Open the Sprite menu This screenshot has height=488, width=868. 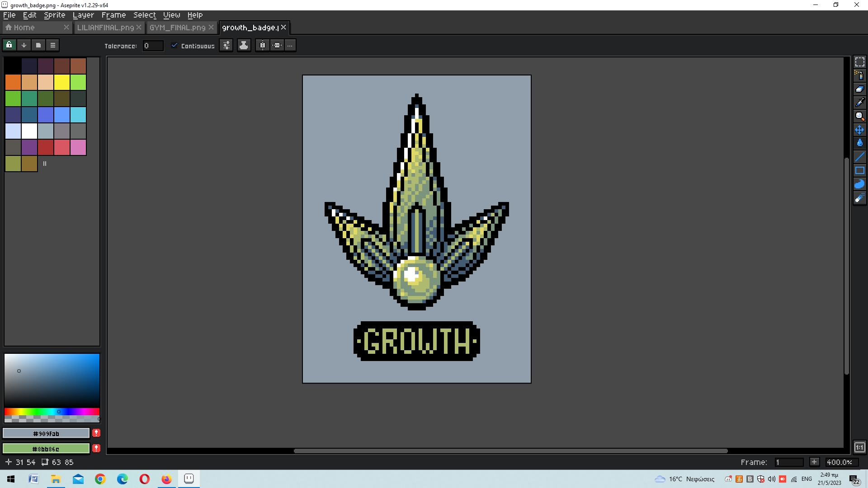(x=55, y=15)
